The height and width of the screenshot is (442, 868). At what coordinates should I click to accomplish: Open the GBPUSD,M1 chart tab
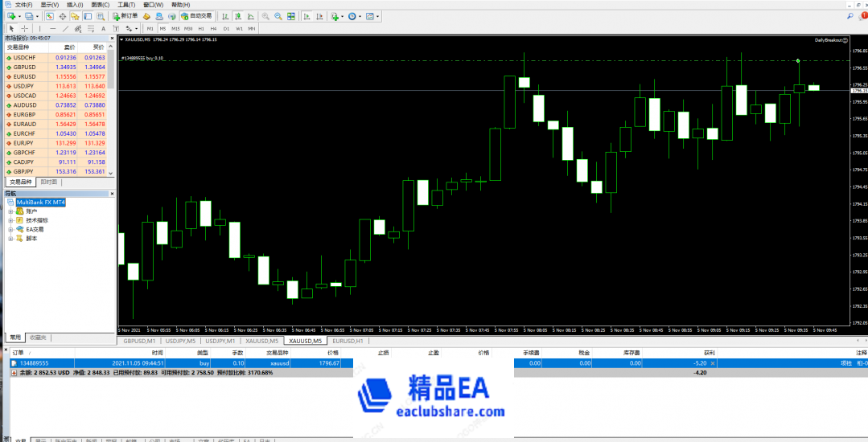pos(139,341)
